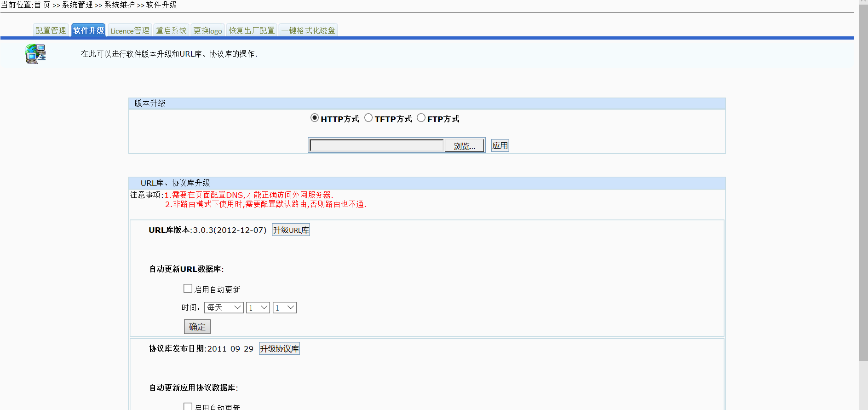Click the vertical scrollbar thumb
The width and height of the screenshot is (868, 410).
[863, 183]
